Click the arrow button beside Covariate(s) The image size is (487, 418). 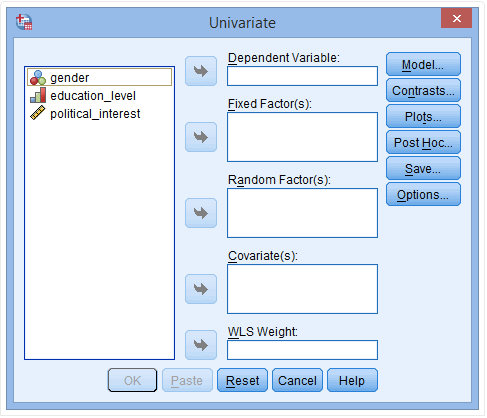pos(201,289)
